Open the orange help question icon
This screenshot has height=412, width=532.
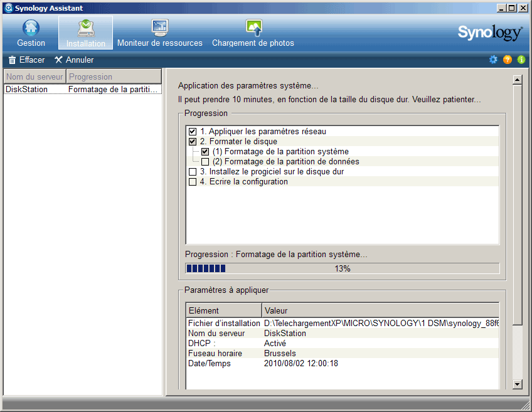[508, 60]
